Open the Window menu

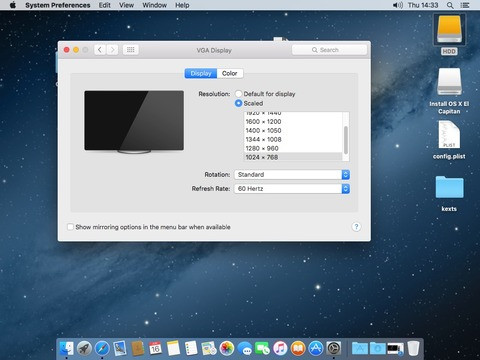pyautogui.click(x=155, y=5)
